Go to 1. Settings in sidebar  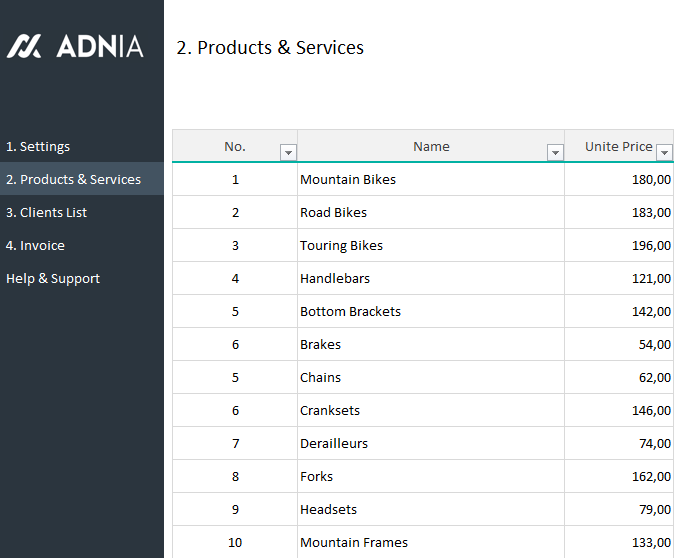point(38,146)
